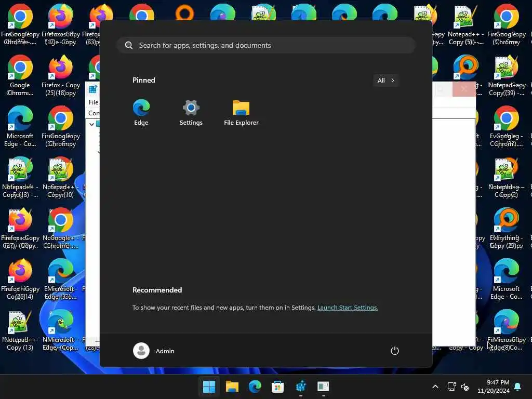
Task: Collapse the tree node in background window
Action: 91,124
